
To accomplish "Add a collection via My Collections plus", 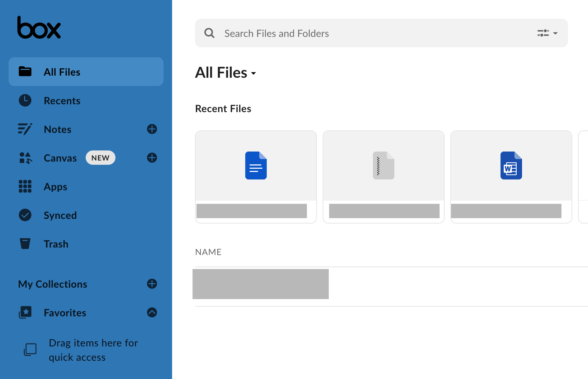I will [x=152, y=284].
